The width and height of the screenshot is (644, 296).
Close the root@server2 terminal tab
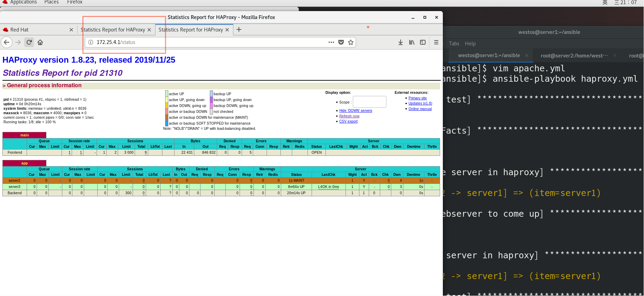pos(615,55)
